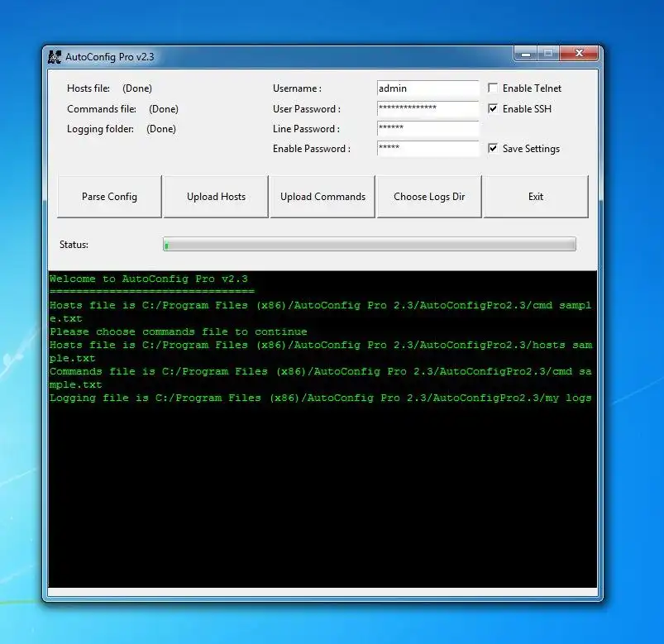Toggle the Save Settings checkbox

[493, 148]
